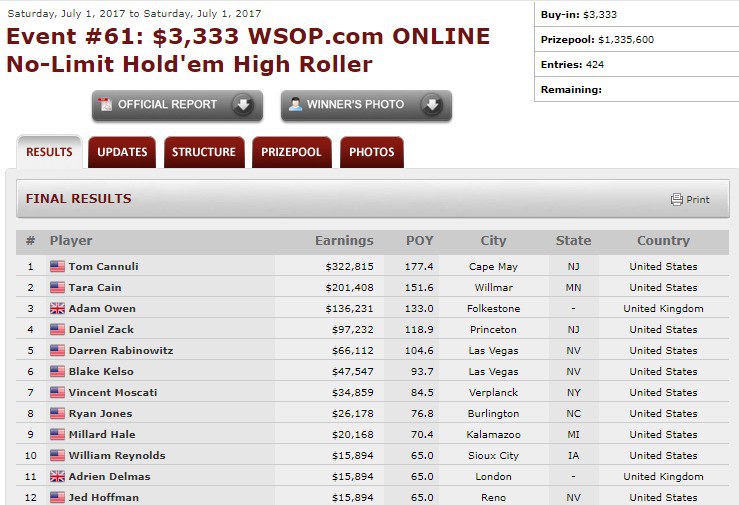The image size is (739, 505).
Task: Click the Entries 424 info row
Action: 637,65
